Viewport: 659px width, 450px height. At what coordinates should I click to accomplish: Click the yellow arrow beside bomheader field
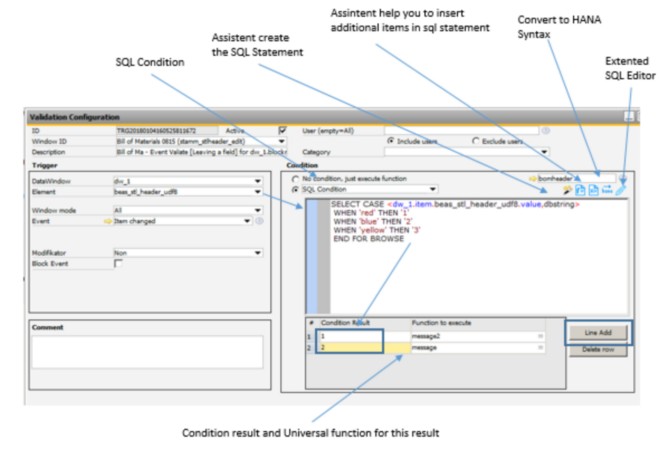pyautogui.click(x=531, y=176)
